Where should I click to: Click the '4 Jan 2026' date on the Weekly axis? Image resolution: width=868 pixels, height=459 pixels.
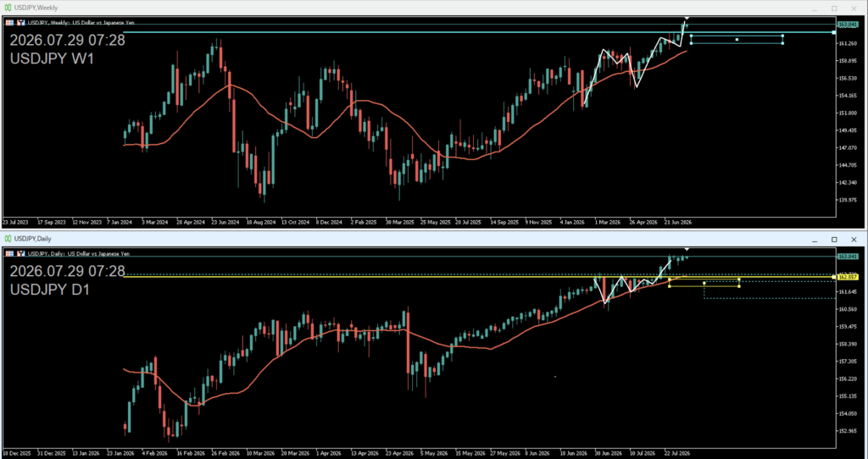pyautogui.click(x=572, y=222)
